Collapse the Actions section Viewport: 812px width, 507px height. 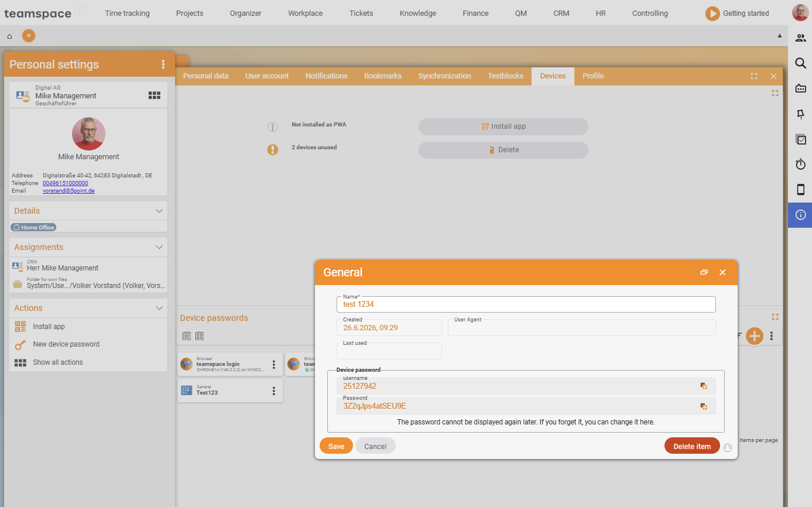click(159, 308)
